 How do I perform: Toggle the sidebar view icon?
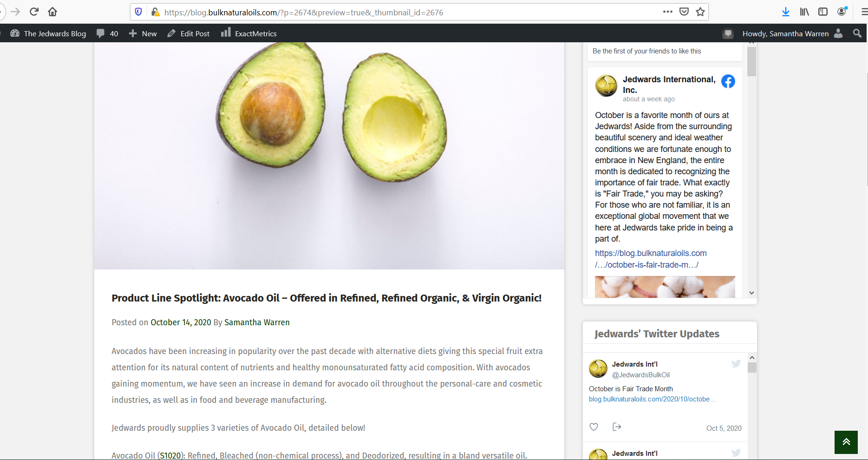[x=823, y=12]
